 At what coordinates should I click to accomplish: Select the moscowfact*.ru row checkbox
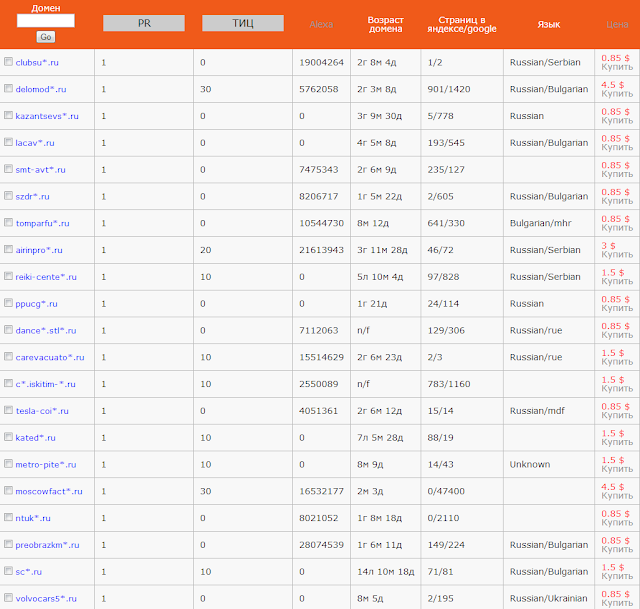(x=8, y=491)
